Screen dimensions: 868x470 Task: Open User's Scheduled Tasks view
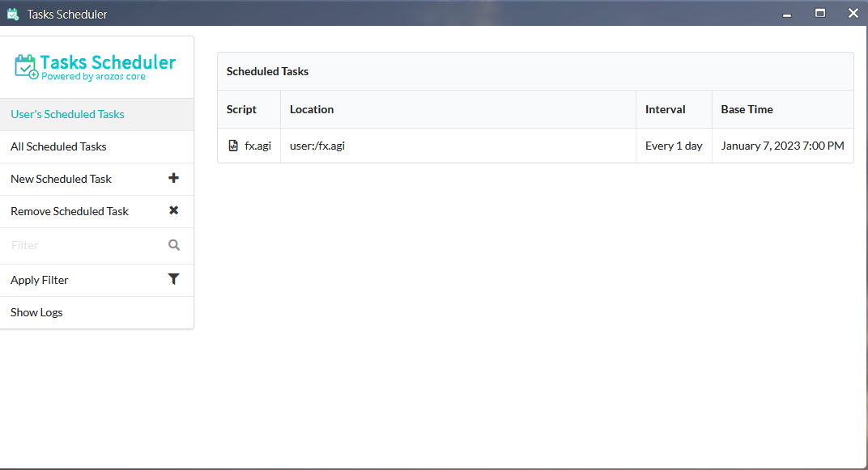tap(67, 114)
